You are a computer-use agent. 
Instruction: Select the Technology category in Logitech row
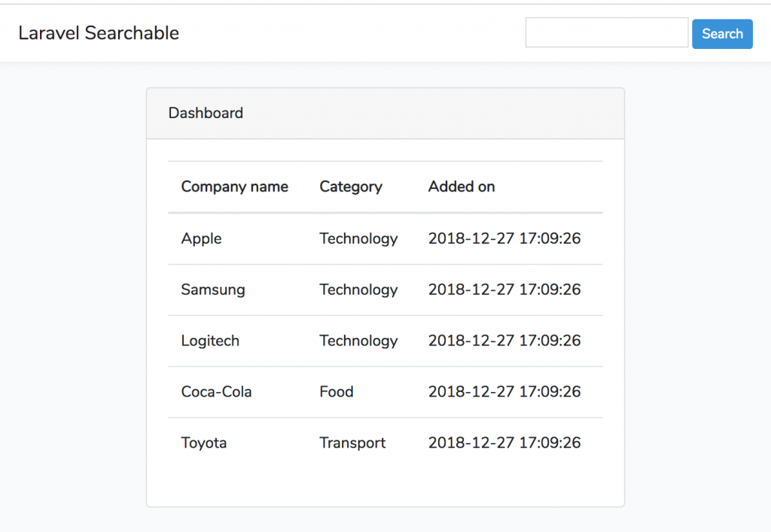point(358,341)
